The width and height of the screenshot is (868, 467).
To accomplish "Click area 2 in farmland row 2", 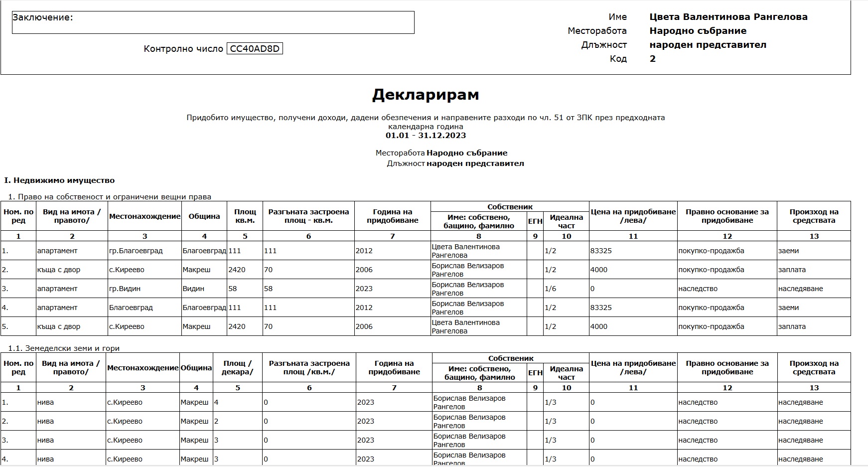I will (216, 421).
